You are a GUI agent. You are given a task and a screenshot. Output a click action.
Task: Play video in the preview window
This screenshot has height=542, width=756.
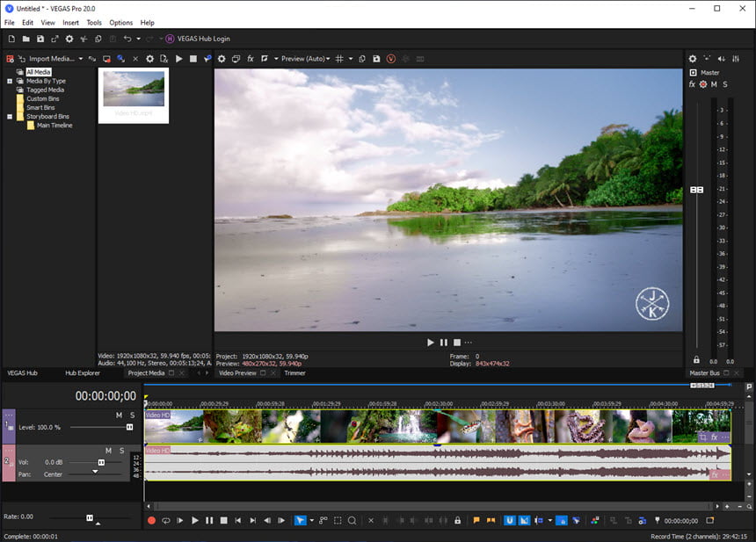[x=430, y=343]
